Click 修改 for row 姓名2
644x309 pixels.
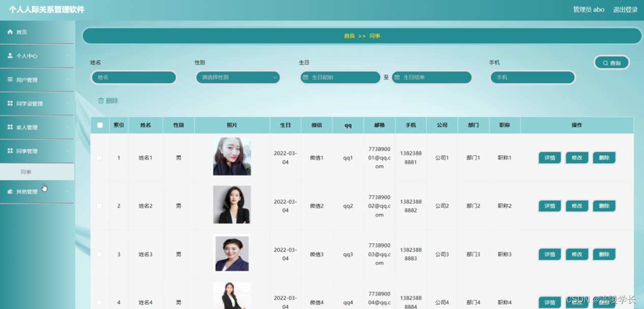577,206
